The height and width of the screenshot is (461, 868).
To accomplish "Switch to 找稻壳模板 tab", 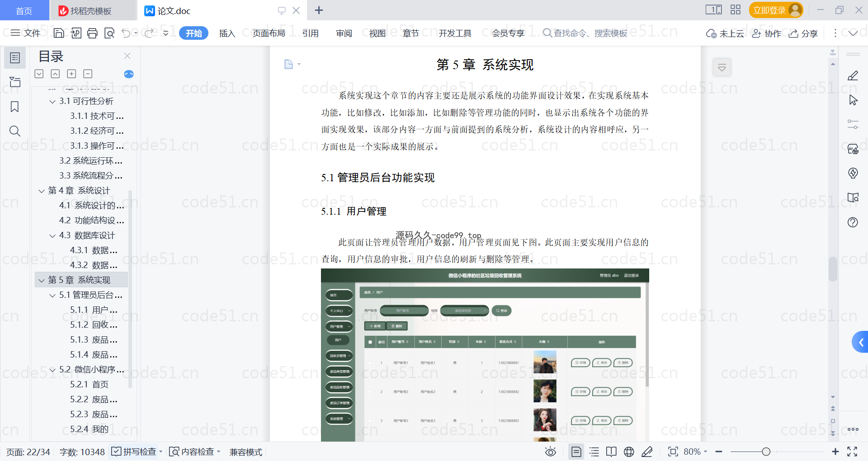I will 92,10.
